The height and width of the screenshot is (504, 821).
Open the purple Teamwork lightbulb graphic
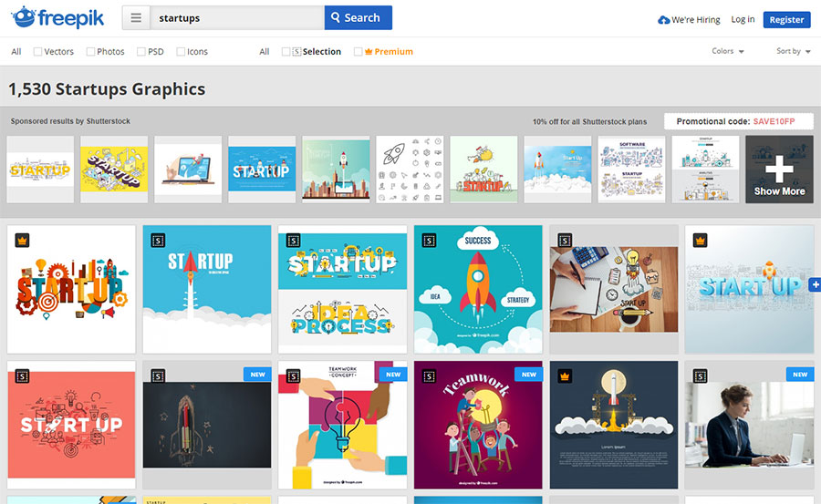pos(478,425)
